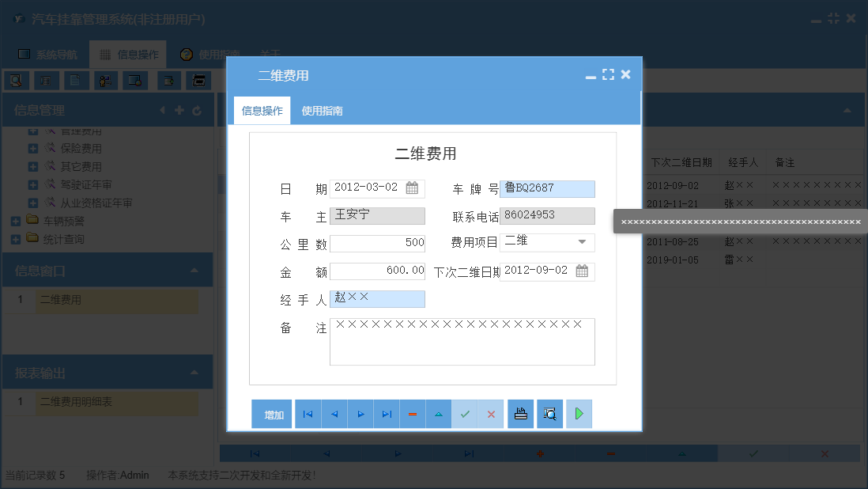Jump to first record using navigation icon

pyautogui.click(x=308, y=414)
